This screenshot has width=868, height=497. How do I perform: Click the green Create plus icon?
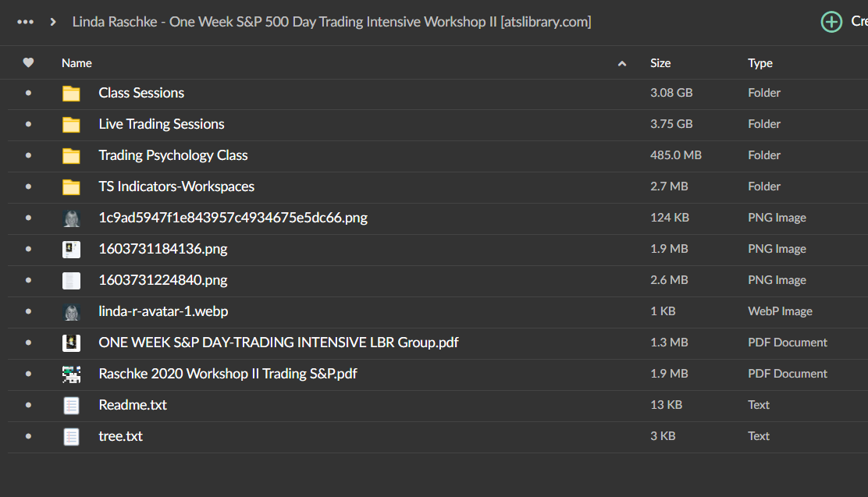tap(831, 21)
